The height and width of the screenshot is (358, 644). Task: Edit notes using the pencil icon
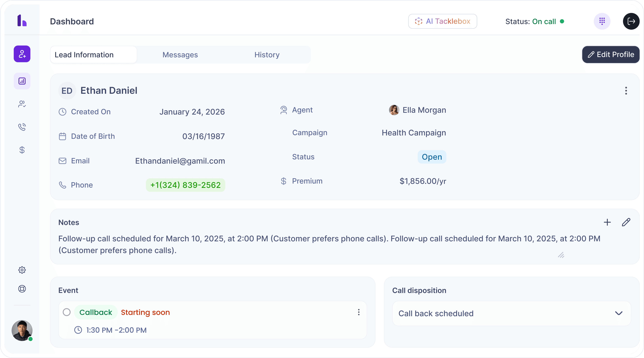coord(626,222)
